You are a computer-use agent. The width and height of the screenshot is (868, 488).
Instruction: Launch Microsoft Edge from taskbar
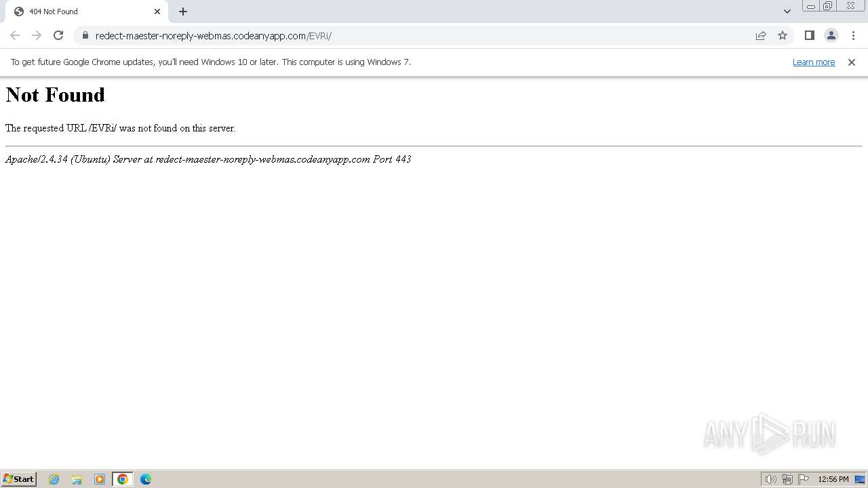pos(146,479)
